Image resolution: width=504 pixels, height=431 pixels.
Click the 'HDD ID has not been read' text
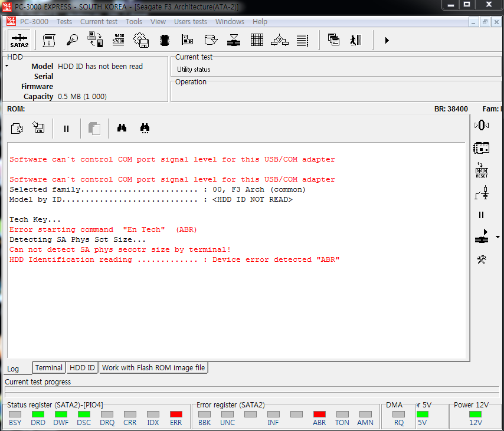click(x=100, y=67)
